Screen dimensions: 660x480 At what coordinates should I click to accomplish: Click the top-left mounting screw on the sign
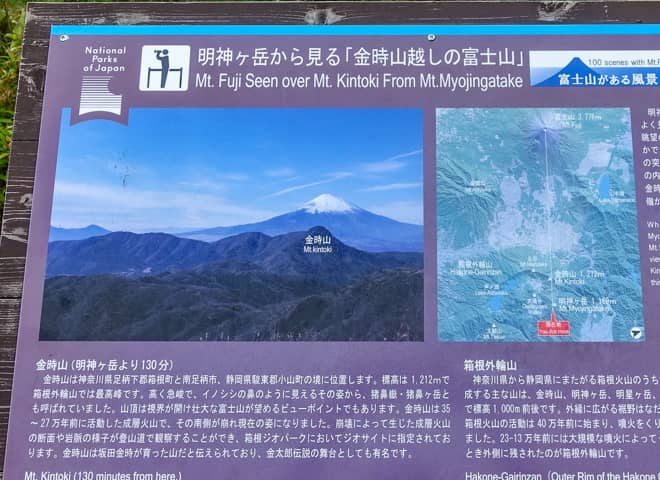(64, 38)
